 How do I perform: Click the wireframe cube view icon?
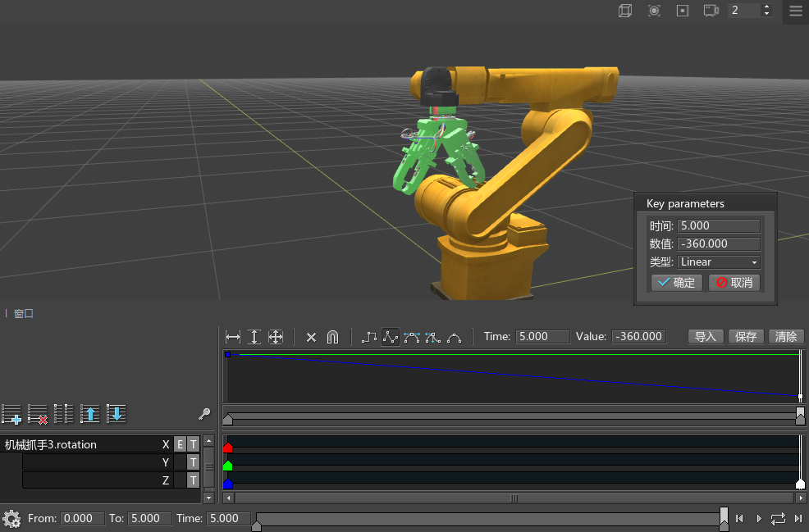coord(625,11)
